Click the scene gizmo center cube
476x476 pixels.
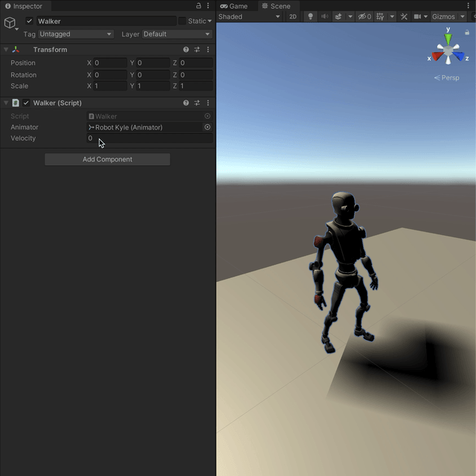pyautogui.click(x=448, y=51)
